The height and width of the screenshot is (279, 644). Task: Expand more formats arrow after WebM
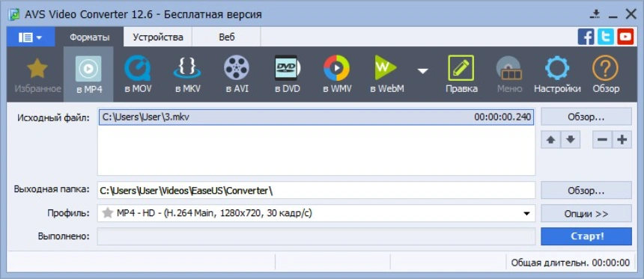click(x=422, y=71)
